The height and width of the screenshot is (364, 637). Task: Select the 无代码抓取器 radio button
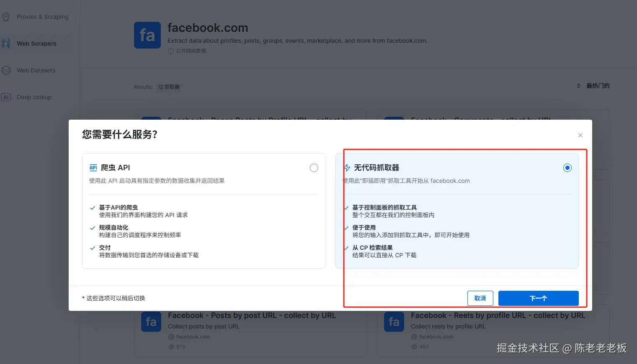point(567,167)
